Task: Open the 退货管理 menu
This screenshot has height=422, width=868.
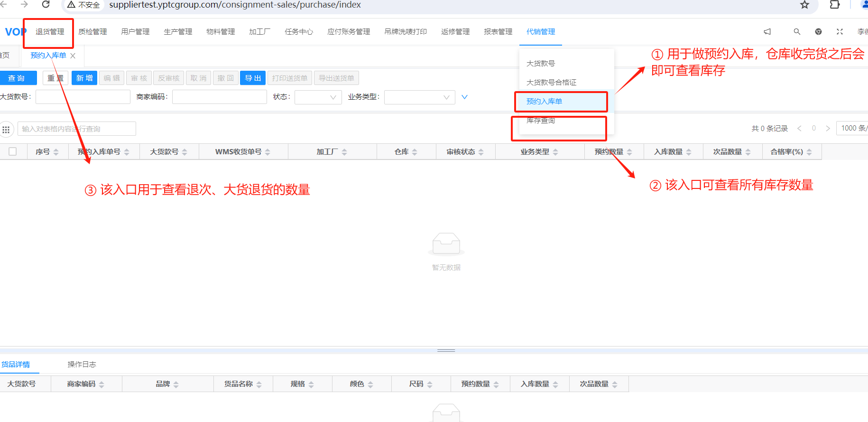Action: [x=50, y=32]
